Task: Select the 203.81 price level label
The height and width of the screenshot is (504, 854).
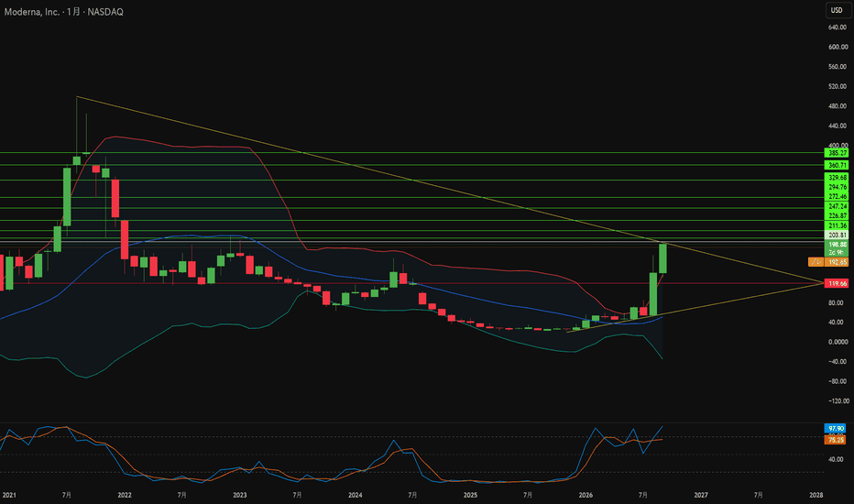Action: coord(837,235)
